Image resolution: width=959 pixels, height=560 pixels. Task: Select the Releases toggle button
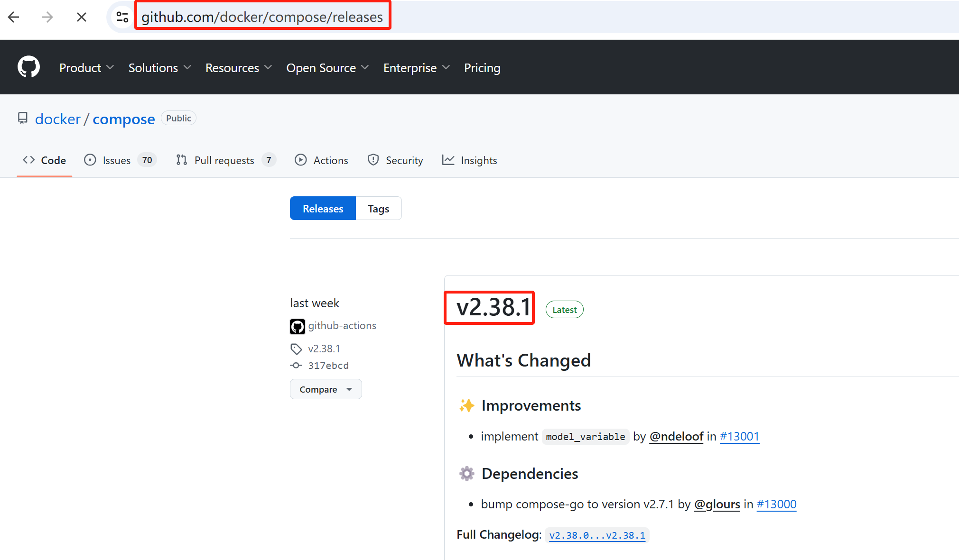[x=323, y=208]
